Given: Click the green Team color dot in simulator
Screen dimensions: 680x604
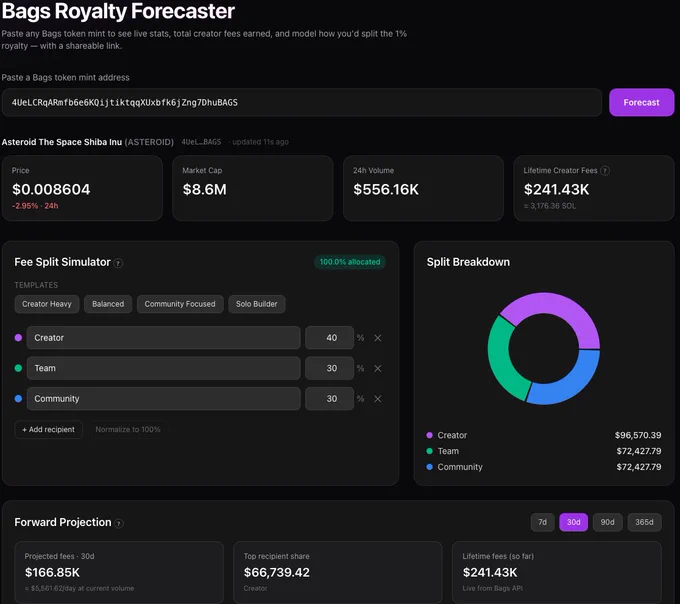Looking at the screenshot, I should [x=18, y=368].
